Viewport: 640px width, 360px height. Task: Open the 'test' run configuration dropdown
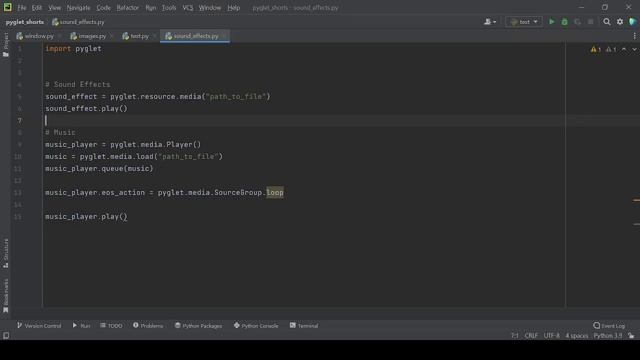click(x=524, y=22)
